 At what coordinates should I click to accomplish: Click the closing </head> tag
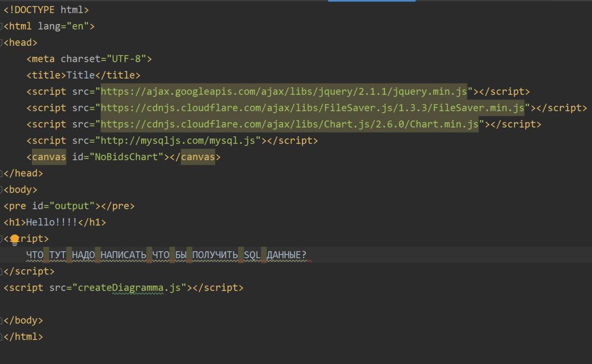coord(23,173)
